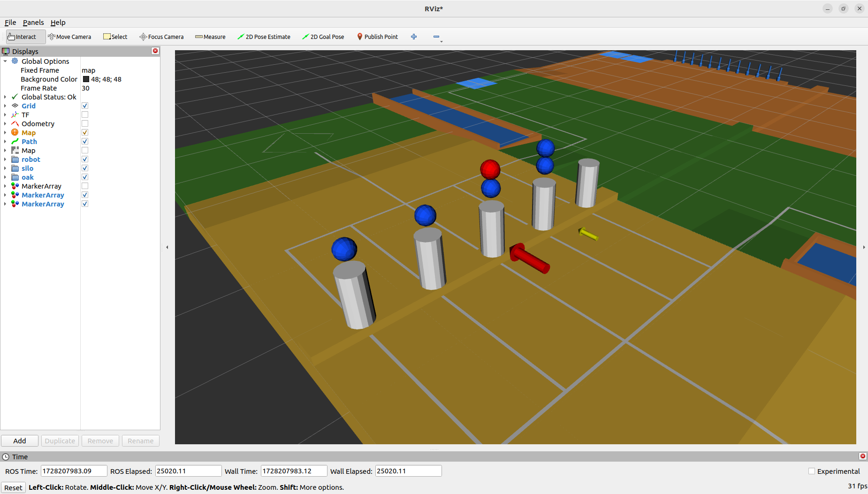The image size is (868, 494).
Task: Activate the 2D Goal Pose tool
Action: [x=323, y=37]
